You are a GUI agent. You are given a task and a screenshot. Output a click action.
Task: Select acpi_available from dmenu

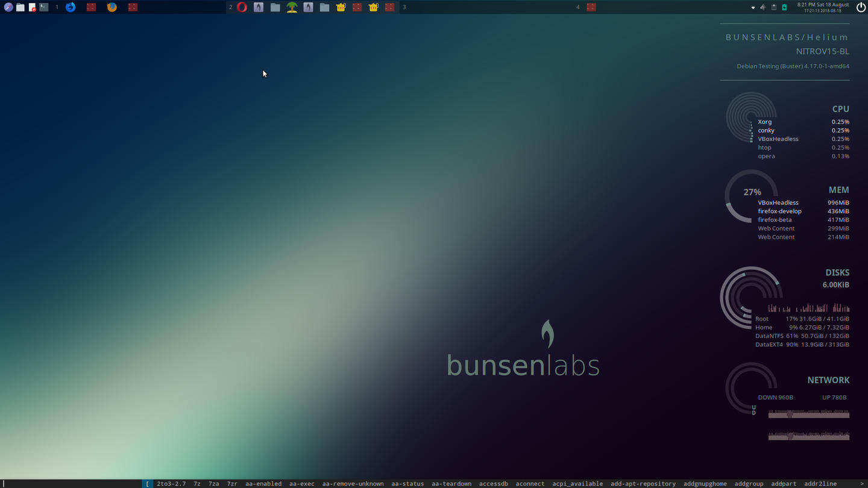pos(577,484)
